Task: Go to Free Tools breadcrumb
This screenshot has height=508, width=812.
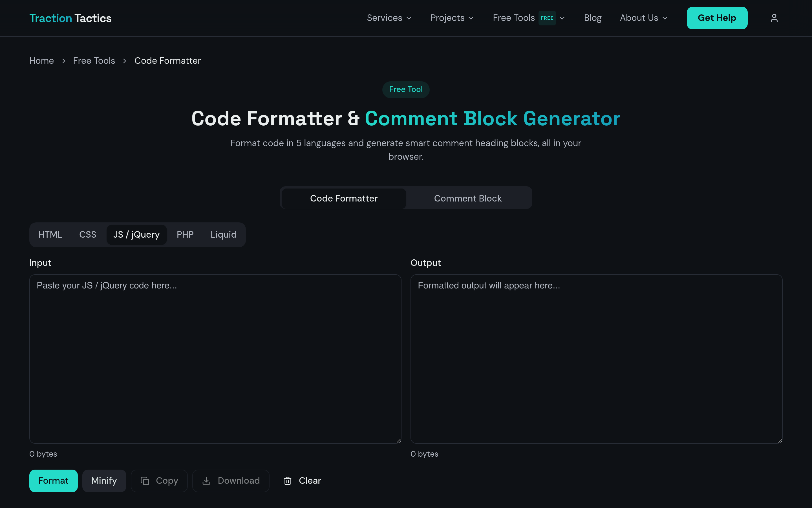Action: [94, 61]
